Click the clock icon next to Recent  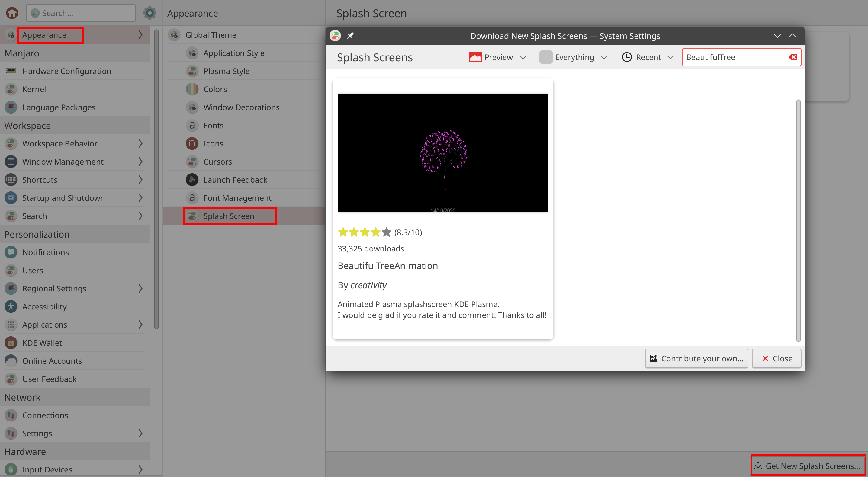(x=626, y=57)
